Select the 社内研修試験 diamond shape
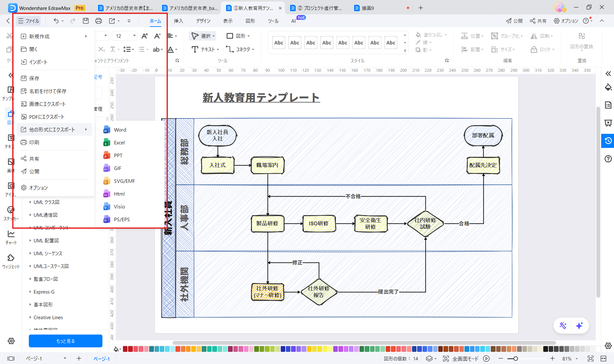This screenshot has height=364, width=614. point(425,223)
